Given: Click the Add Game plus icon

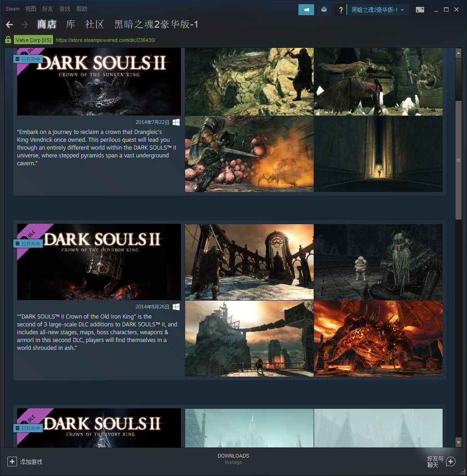Looking at the screenshot, I should coord(12,461).
